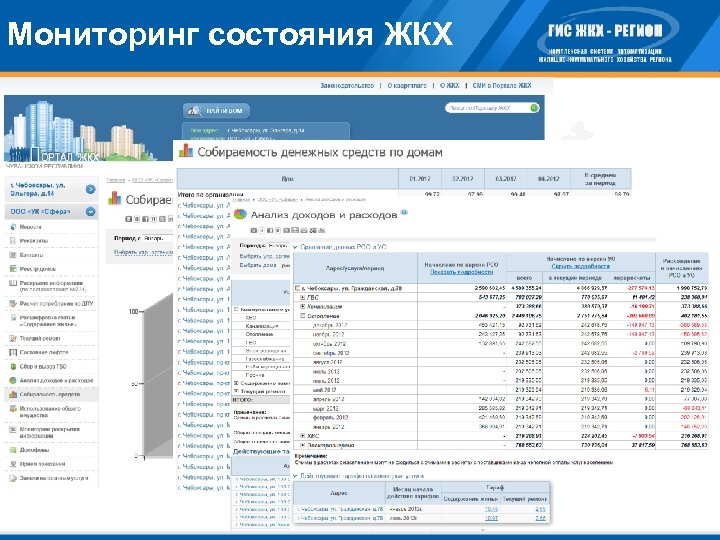Collapse the Действующие тарифы section chevron
Image resolution: width=720 pixels, height=540 pixels.
(295, 476)
